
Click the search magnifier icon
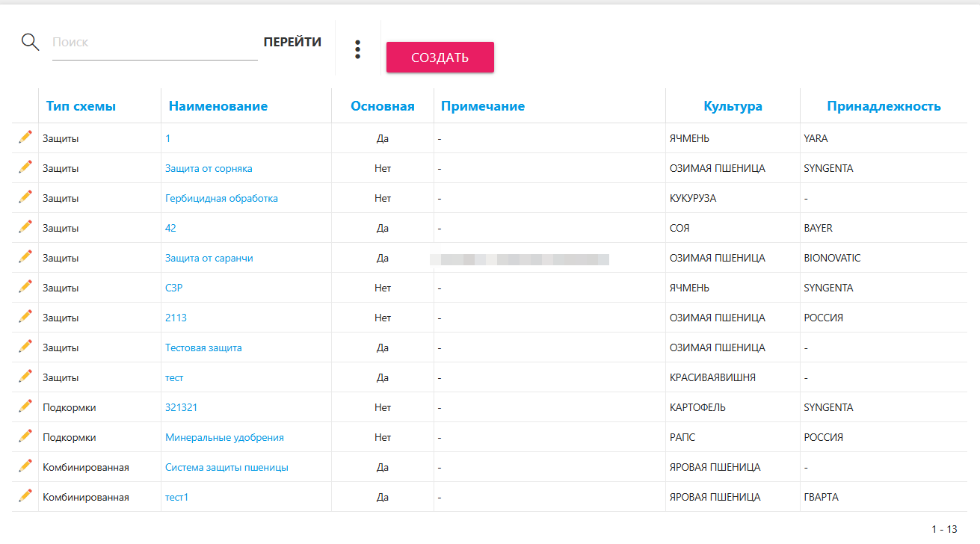(30, 42)
